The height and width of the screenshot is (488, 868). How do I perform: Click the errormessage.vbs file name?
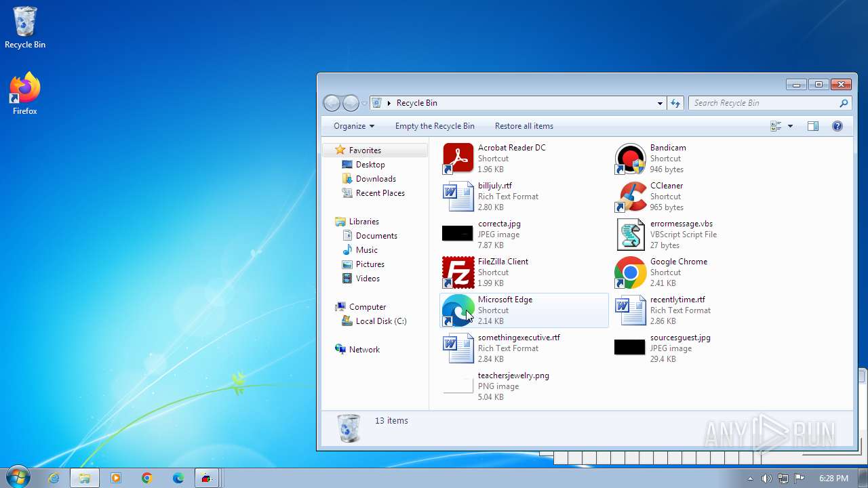[682, 224]
